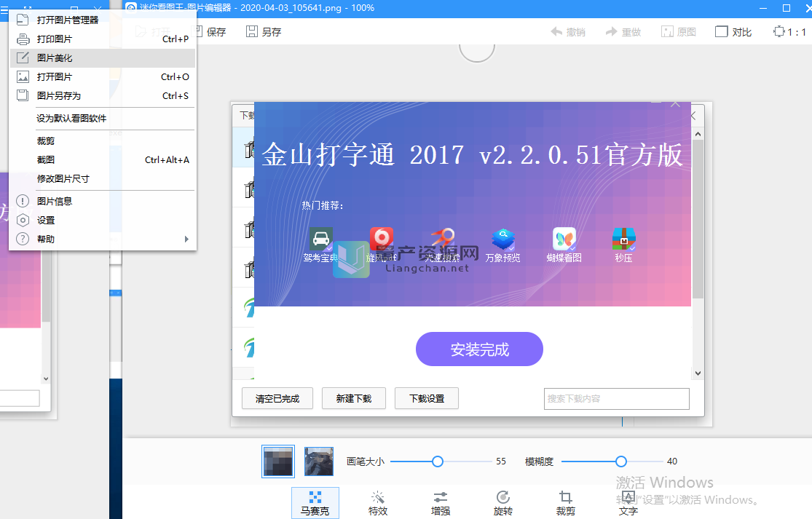The width and height of the screenshot is (812, 519).
Task: Open 打开图片管理器 from the context menu
Action: coord(103,20)
